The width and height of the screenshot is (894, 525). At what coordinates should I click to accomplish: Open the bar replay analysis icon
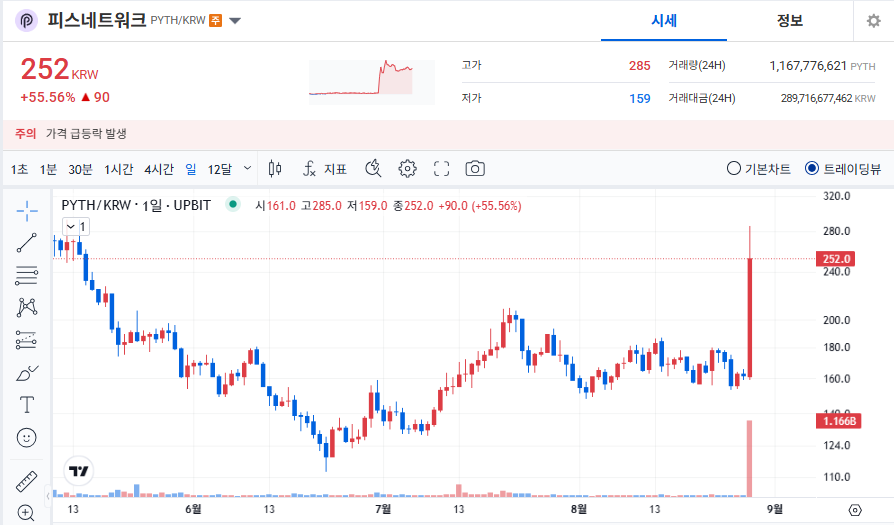tap(373, 169)
